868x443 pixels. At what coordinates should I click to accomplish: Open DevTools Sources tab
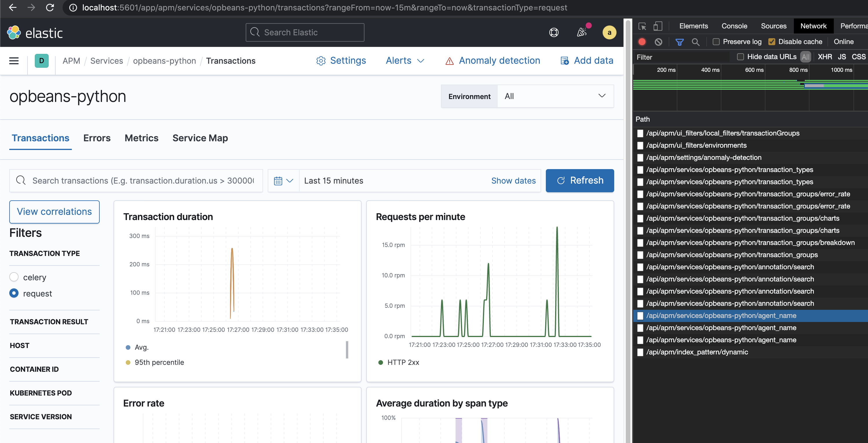pyautogui.click(x=774, y=26)
